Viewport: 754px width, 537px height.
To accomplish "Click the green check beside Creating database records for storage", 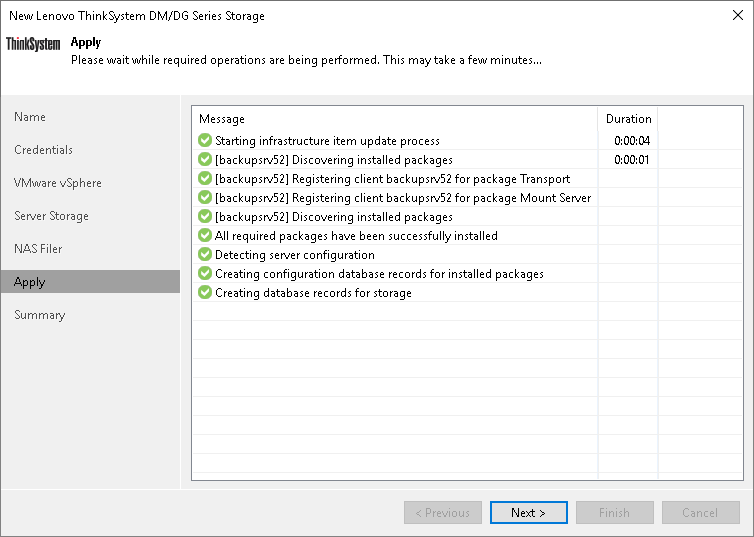I will [x=205, y=292].
